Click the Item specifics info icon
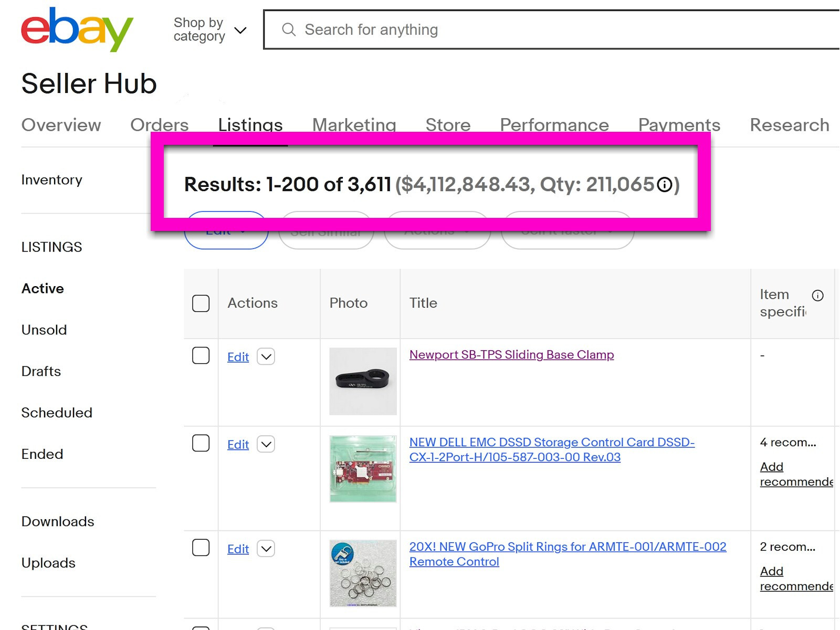Viewport: 840px width, 630px height. tap(817, 296)
